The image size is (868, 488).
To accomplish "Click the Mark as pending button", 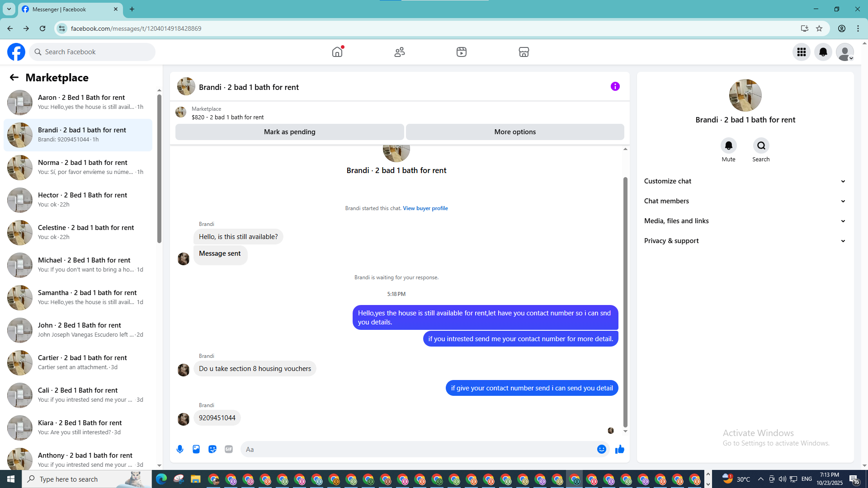I will click(289, 132).
